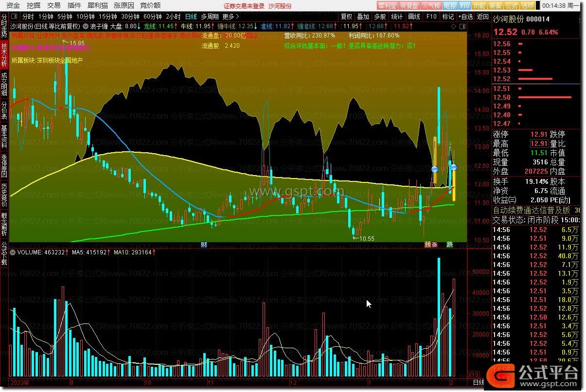
Task: Click the 复权 button
Action: click(346, 17)
